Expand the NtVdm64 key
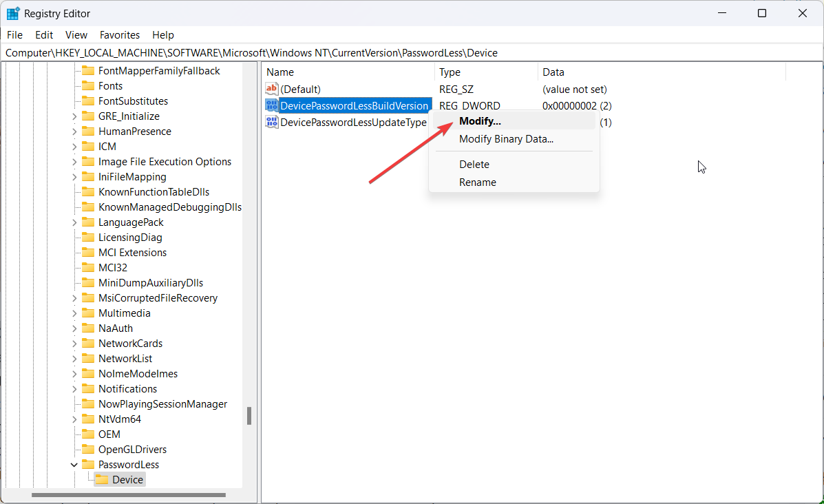Viewport: 824px width, 504px height. (x=74, y=419)
